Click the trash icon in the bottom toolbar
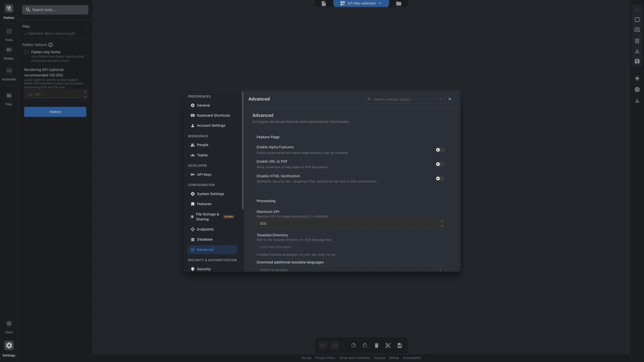Screen dimensions: 644x362 pos(376,346)
